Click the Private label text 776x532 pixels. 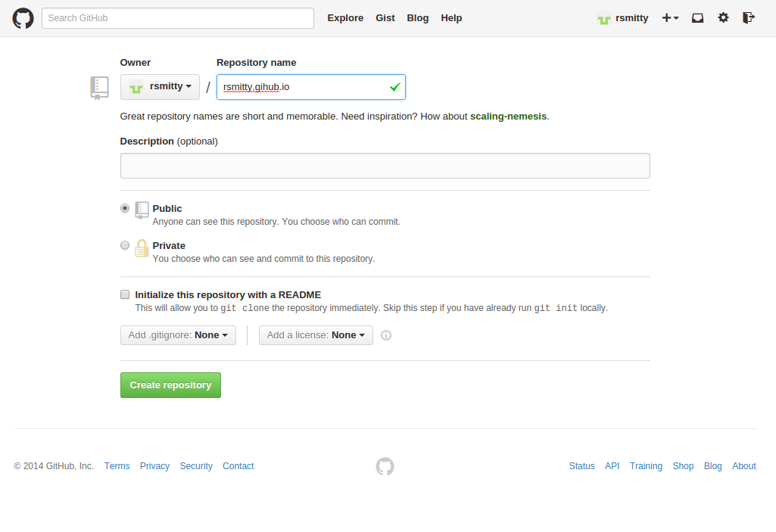click(x=169, y=246)
